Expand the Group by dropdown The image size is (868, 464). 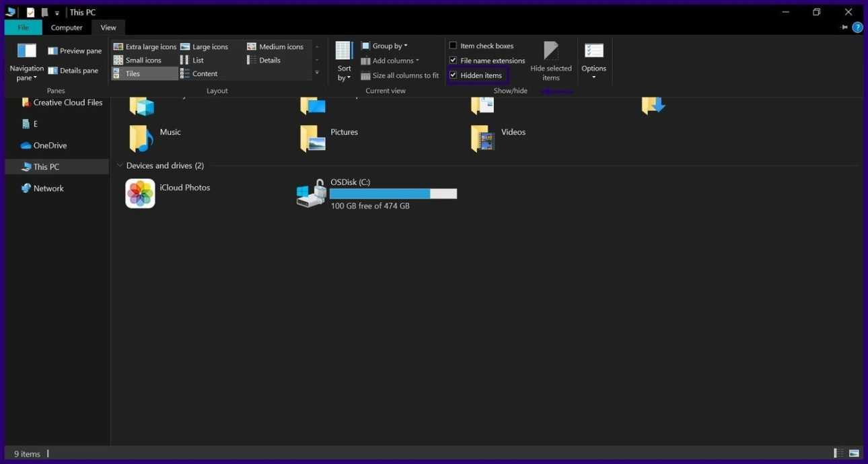pyautogui.click(x=384, y=46)
